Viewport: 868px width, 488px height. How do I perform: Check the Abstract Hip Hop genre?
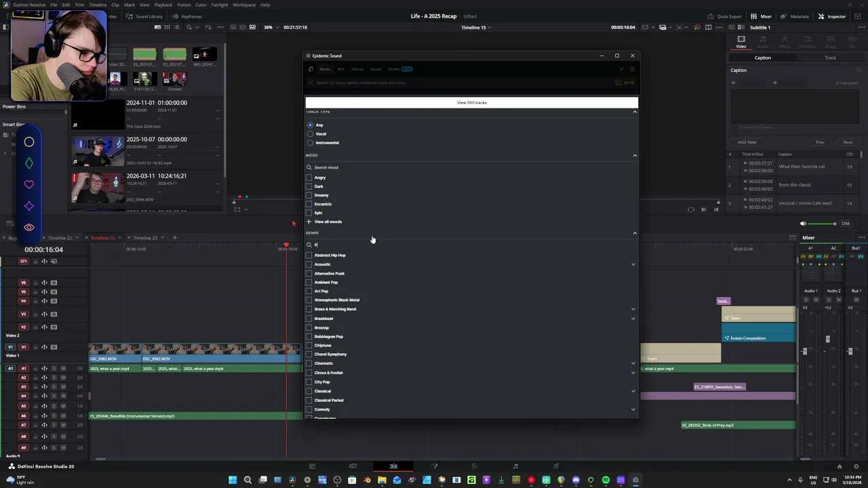click(309, 256)
